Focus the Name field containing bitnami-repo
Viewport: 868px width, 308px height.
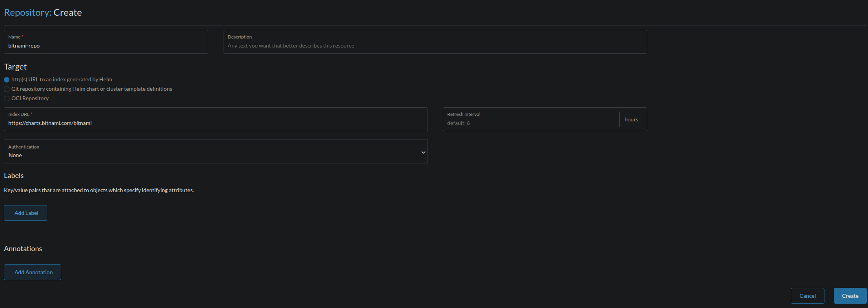point(106,46)
